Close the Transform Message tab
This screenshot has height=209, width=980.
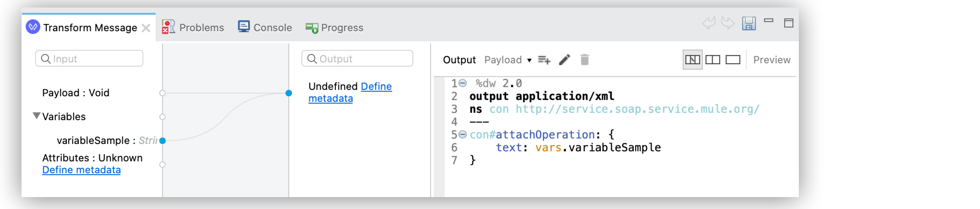coord(146,28)
